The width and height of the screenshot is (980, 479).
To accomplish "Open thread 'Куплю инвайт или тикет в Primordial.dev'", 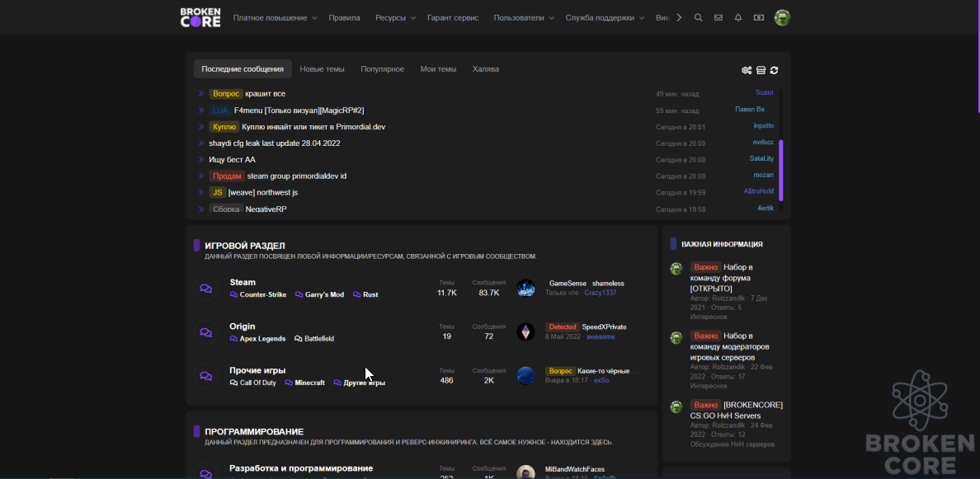I will 313,127.
